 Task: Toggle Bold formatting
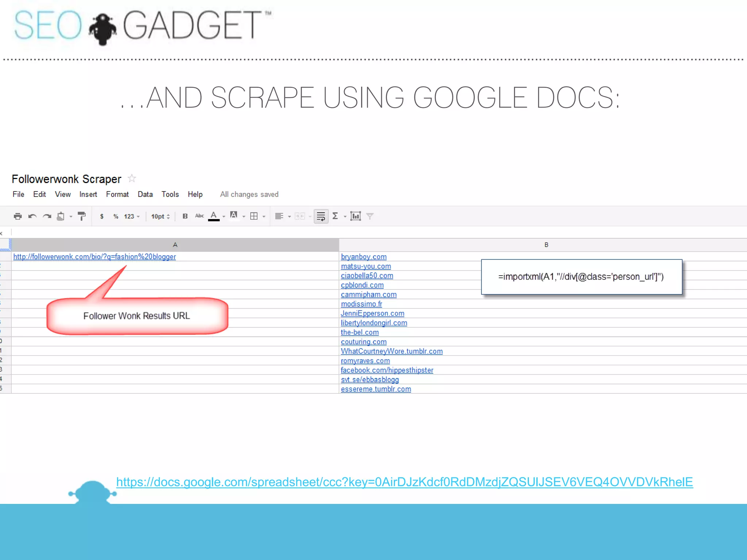pyautogui.click(x=185, y=216)
